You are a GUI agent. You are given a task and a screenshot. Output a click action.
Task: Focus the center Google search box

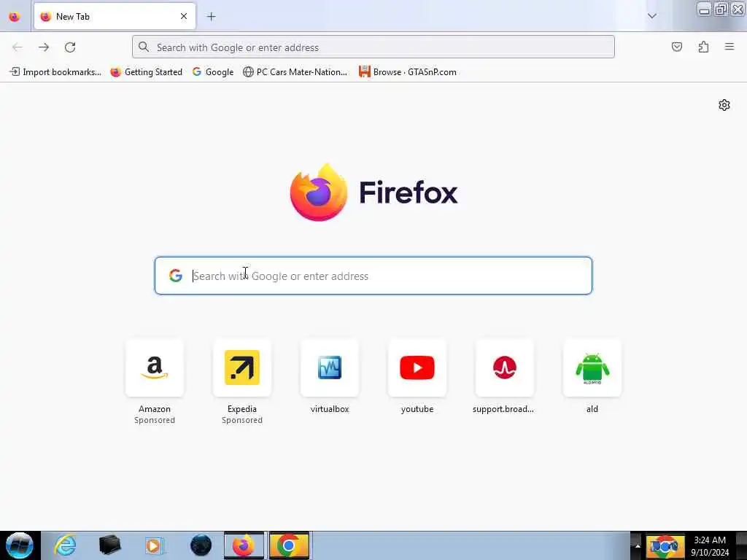(373, 276)
